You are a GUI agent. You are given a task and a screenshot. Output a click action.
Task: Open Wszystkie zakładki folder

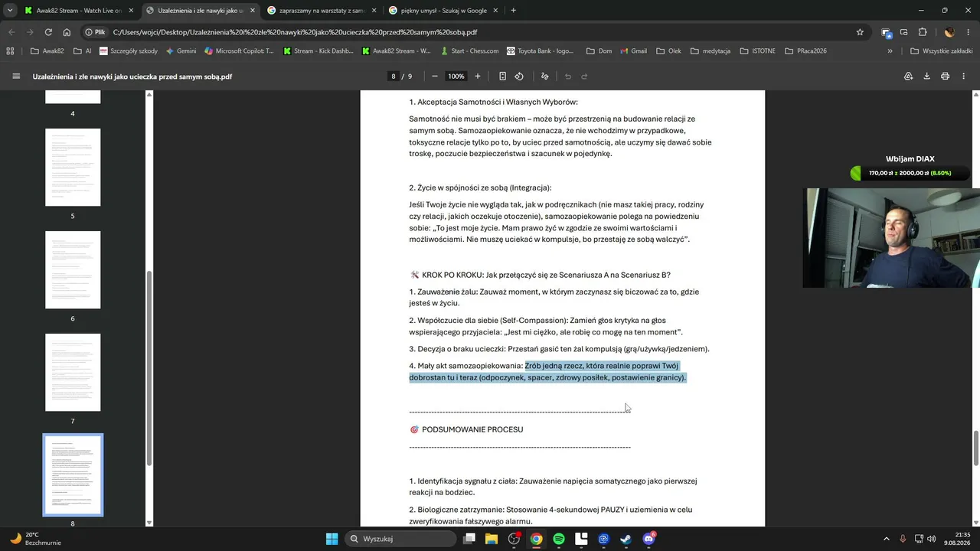point(942,51)
